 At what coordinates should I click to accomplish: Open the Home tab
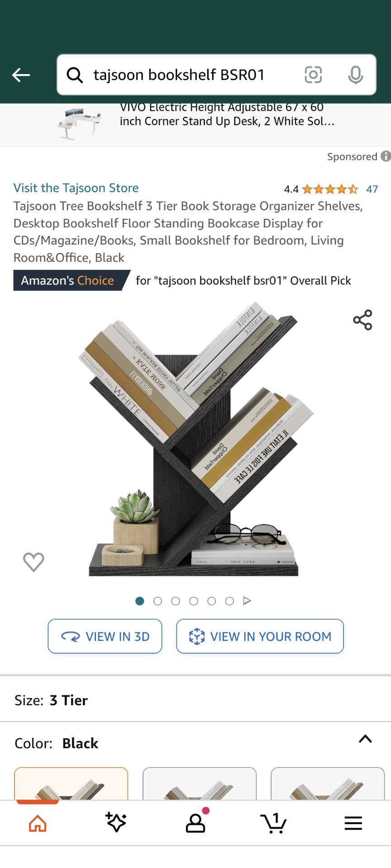coord(38,823)
